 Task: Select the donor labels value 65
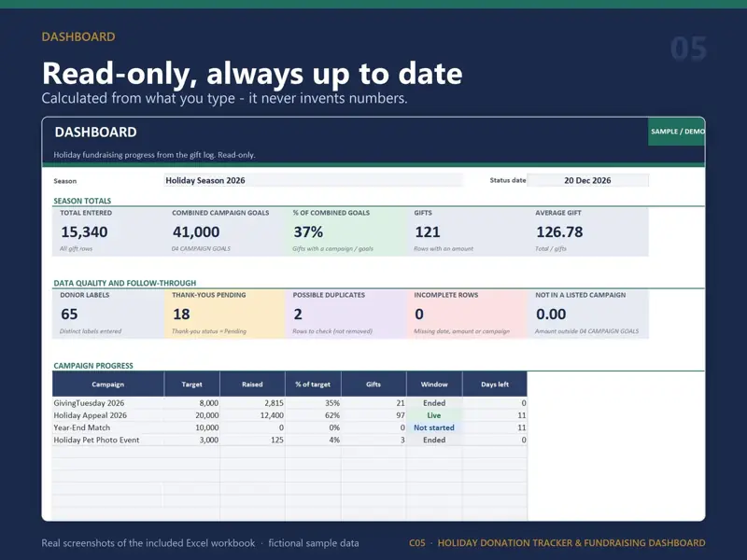69,315
